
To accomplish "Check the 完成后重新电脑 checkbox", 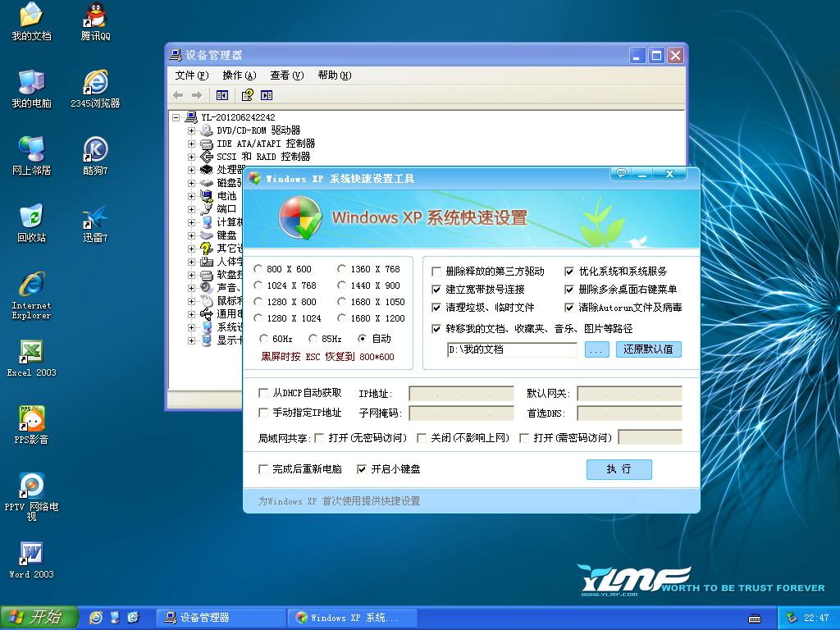I will click(x=263, y=469).
